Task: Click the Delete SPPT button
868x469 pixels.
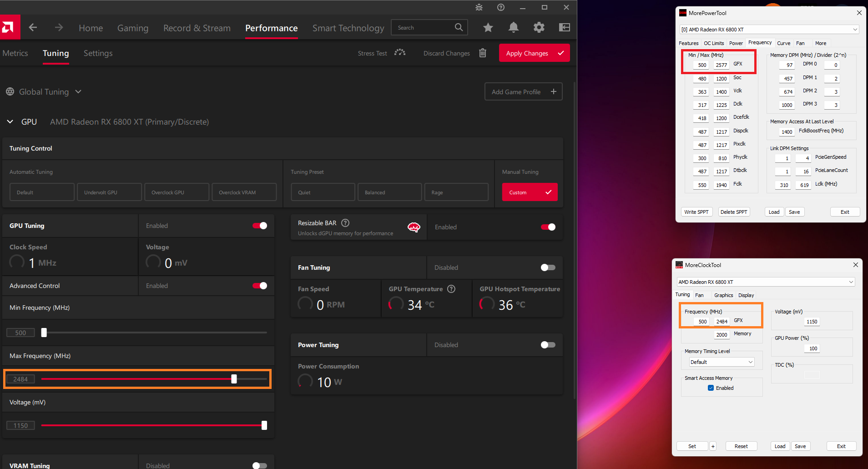Action: [x=734, y=212]
